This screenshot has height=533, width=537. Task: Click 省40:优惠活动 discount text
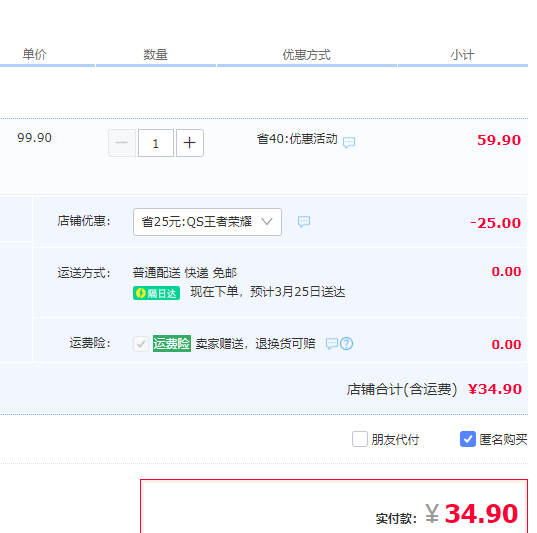pyautogui.click(x=297, y=139)
